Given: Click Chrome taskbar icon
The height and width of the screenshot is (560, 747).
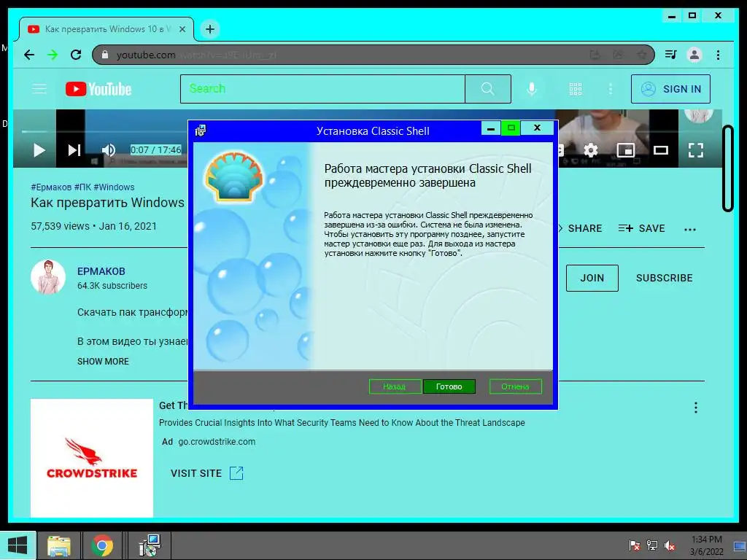Looking at the screenshot, I should (102, 545).
